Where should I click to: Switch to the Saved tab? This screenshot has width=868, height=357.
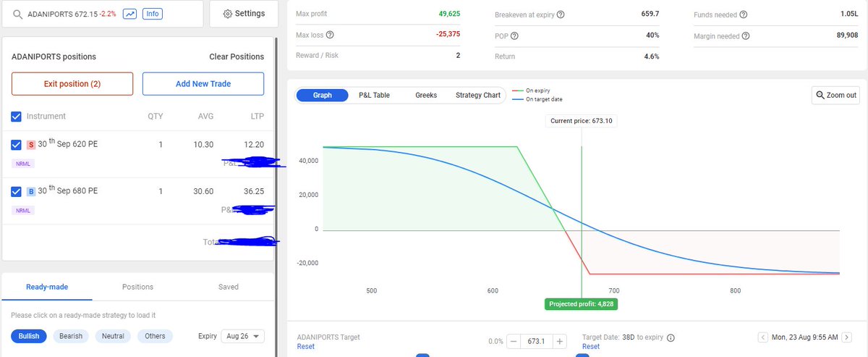[229, 287]
